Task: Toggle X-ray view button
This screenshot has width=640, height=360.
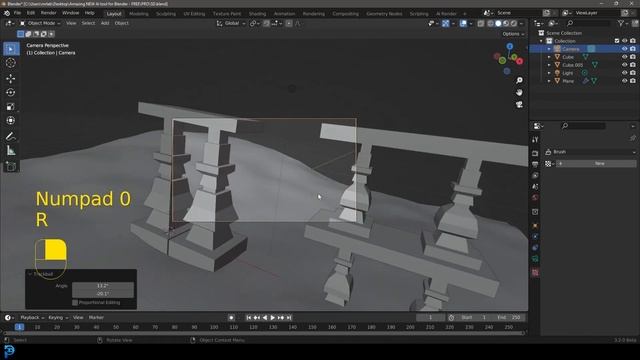Action: point(481,24)
